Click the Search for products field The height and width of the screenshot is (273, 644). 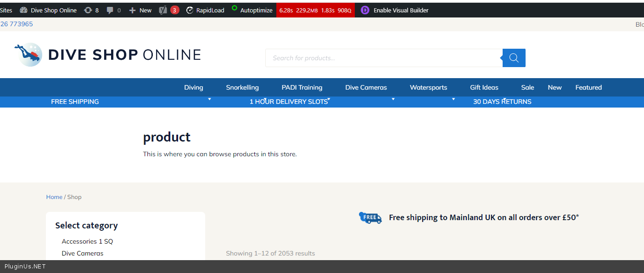point(383,58)
